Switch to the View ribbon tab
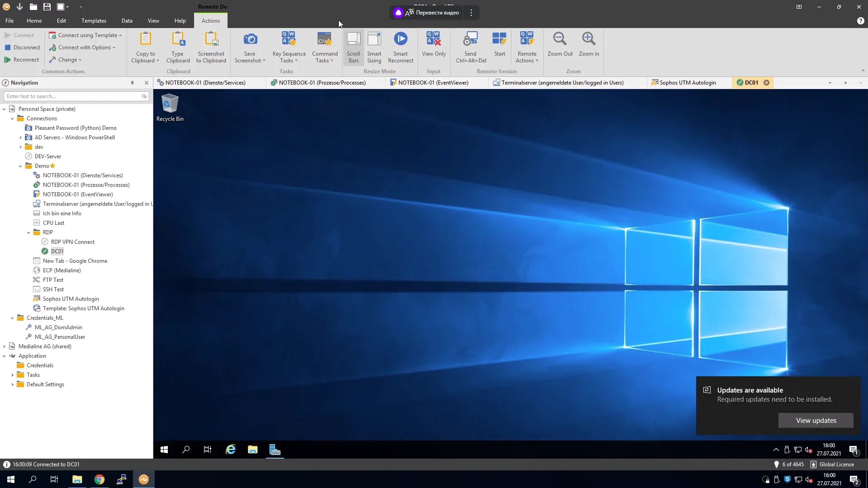This screenshot has height=488, width=868. coord(153,21)
